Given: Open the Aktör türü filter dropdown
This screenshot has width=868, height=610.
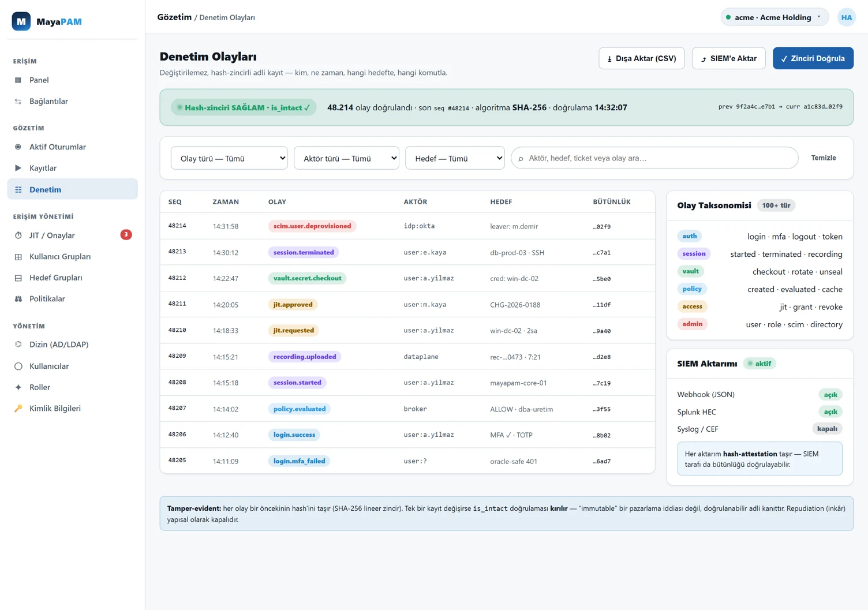Looking at the screenshot, I should tap(346, 158).
